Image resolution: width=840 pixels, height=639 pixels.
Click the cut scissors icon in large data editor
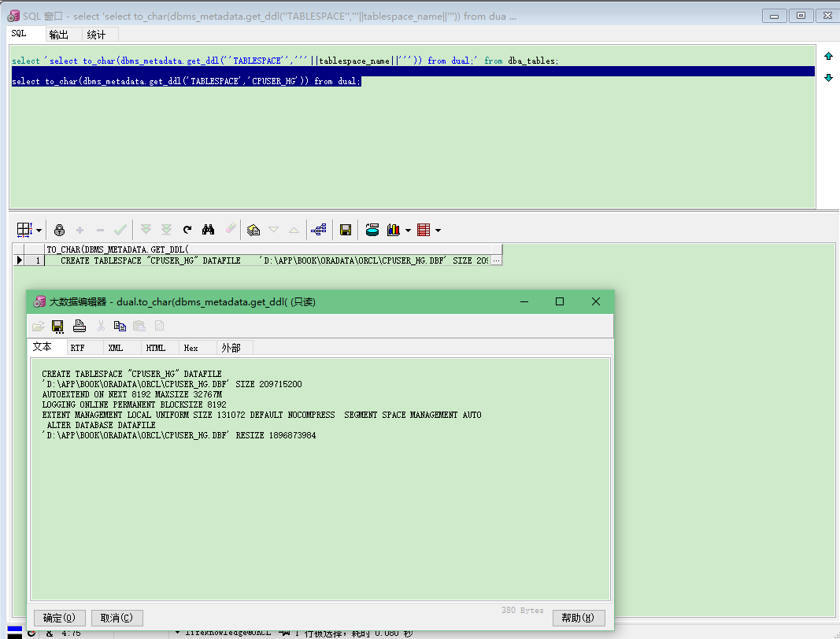(x=101, y=326)
